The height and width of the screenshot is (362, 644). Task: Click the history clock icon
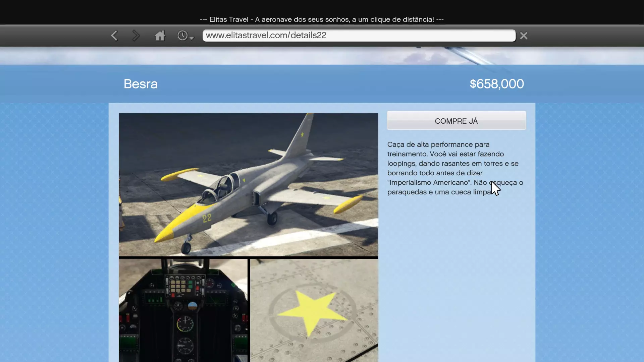182,36
